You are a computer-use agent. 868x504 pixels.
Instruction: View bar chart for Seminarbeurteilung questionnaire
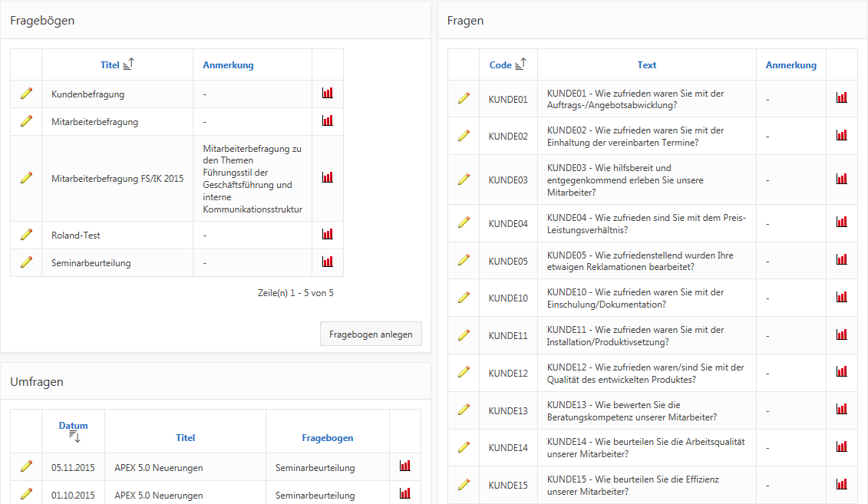[x=328, y=262]
